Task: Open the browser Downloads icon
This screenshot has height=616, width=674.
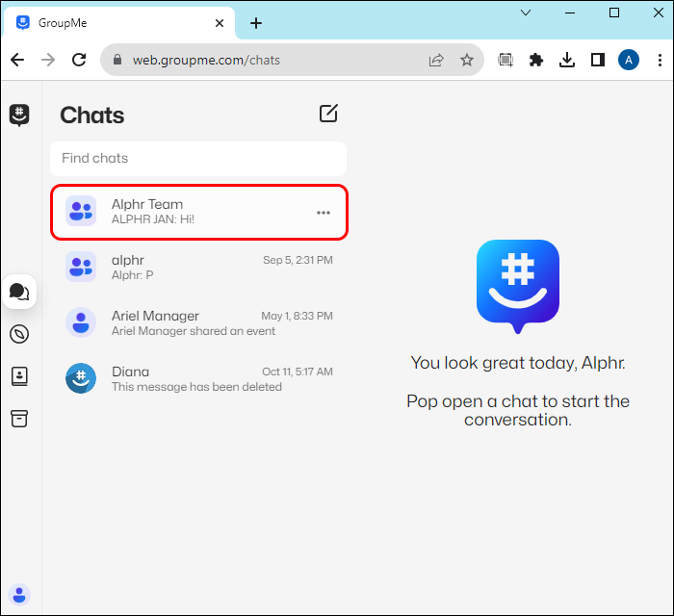Action: [567, 60]
